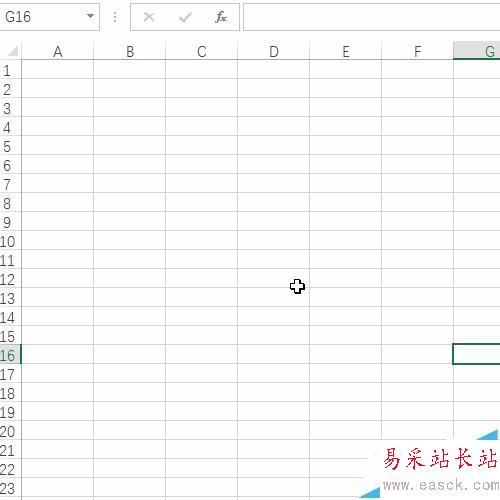Select row 10 header
This screenshot has height=500, width=500.
click(10, 241)
